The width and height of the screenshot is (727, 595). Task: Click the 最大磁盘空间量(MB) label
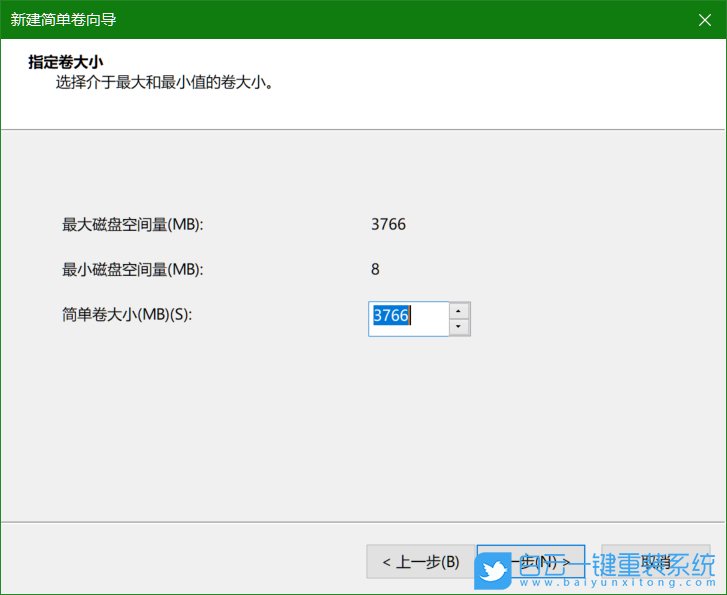133,225
